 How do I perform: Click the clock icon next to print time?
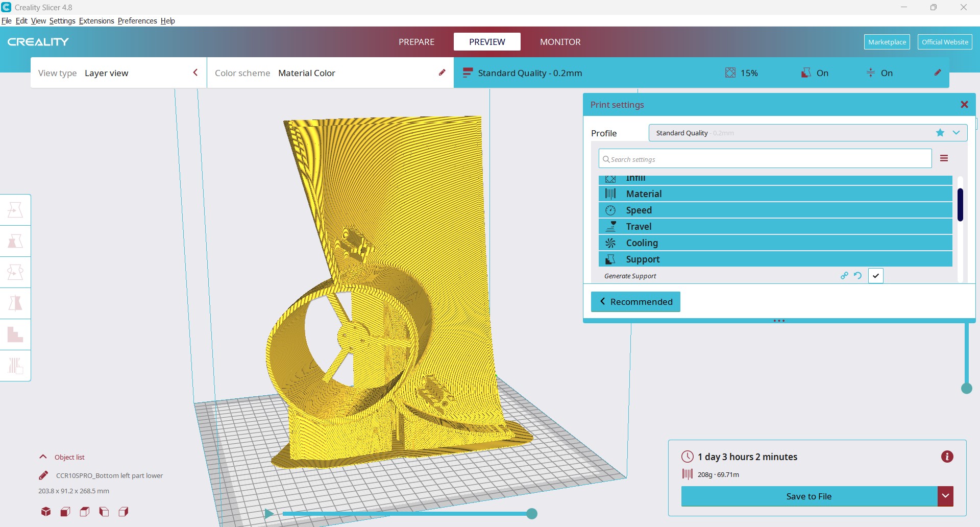click(688, 457)
